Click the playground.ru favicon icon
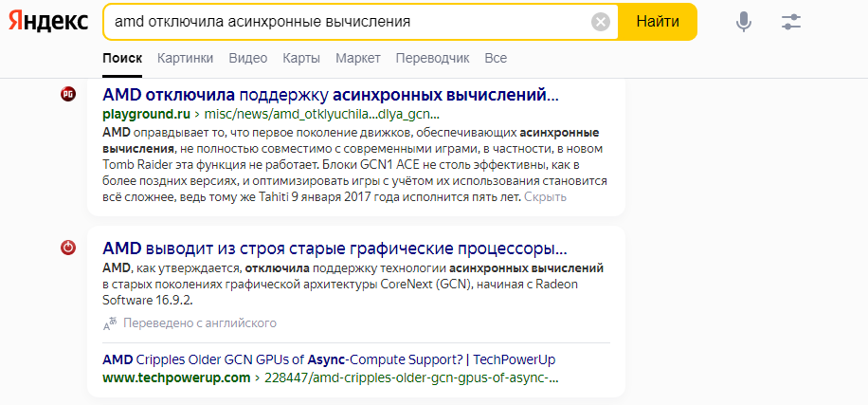The width and height of the screenshot is (868, 405). pyautogui.click(x=68, y=93)
